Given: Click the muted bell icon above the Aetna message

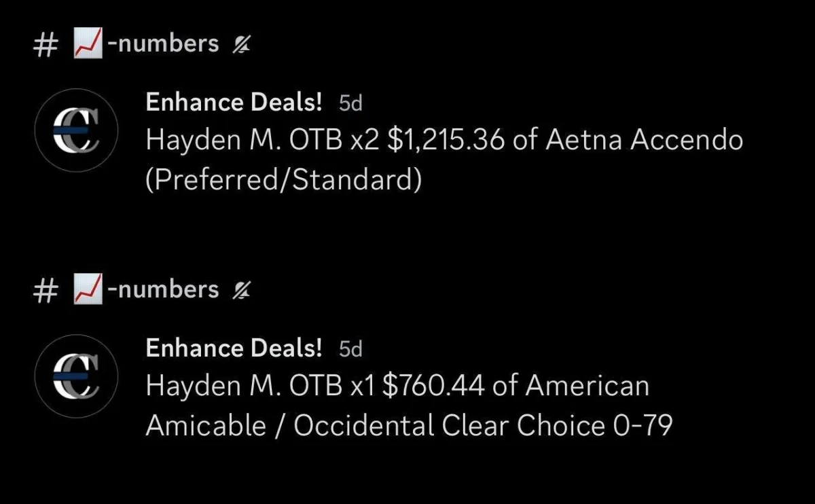Looking at the screenshot, I should coord(240,46).
